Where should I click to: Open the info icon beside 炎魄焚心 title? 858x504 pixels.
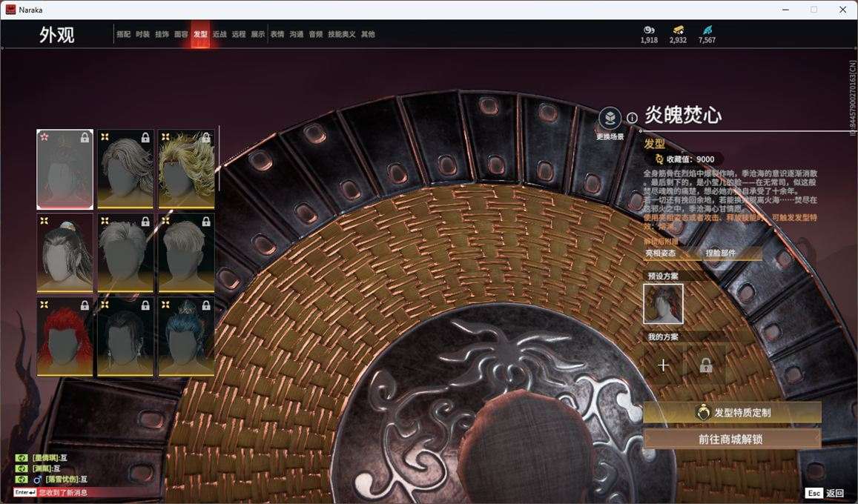click(631, 116)
